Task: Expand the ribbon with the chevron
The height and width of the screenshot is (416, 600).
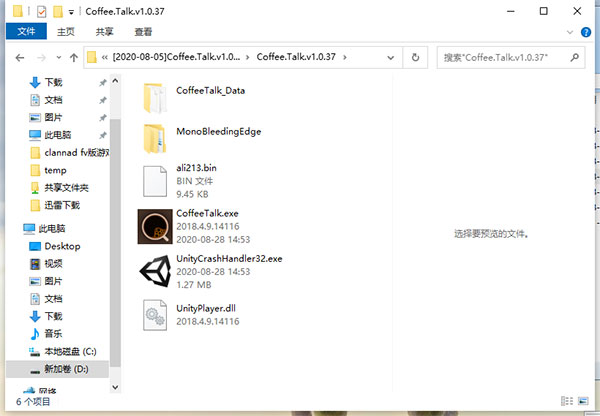Action: click(570, 33)
